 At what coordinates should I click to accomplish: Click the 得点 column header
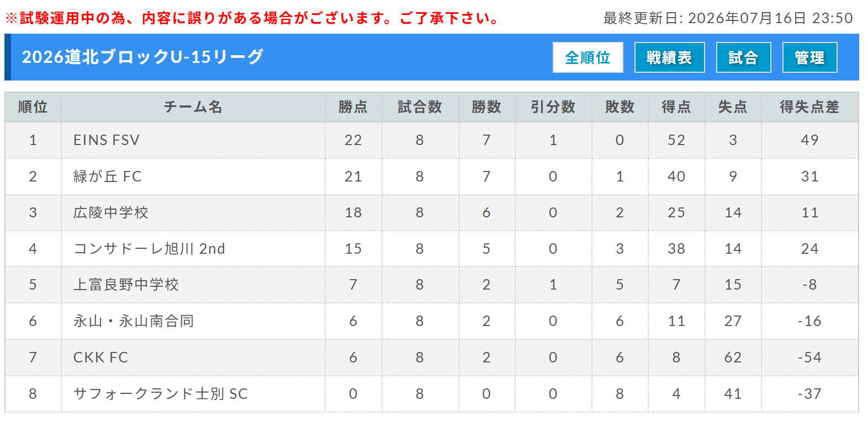pos(676,107)
